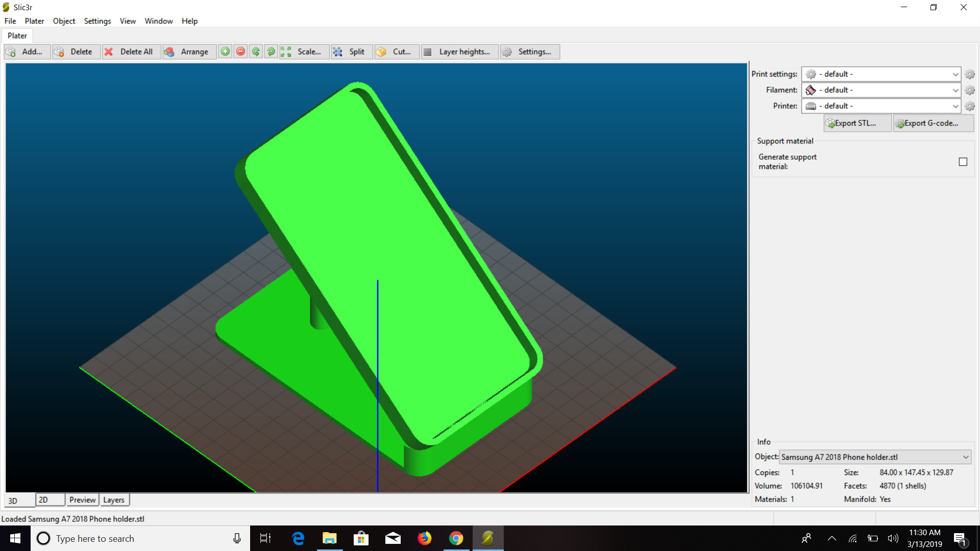This screenshot has width=980, height=551.
Task: Rotate object clockwise with toolbar icon
Action: 271,52
